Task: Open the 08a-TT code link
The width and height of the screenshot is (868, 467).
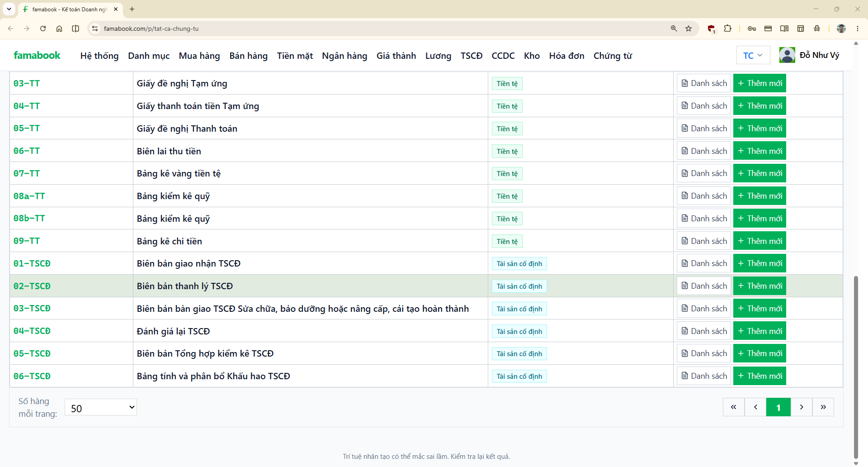Action: tap(29, 196)
